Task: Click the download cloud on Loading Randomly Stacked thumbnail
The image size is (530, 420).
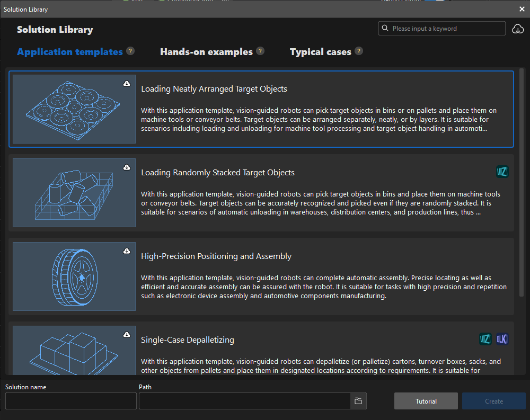Action: coord(127,167)
